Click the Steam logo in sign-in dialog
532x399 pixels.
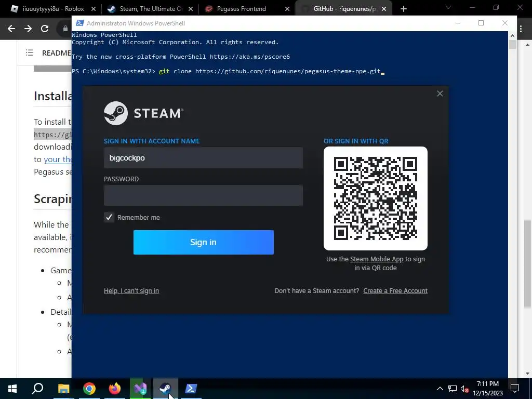[144, 113]
